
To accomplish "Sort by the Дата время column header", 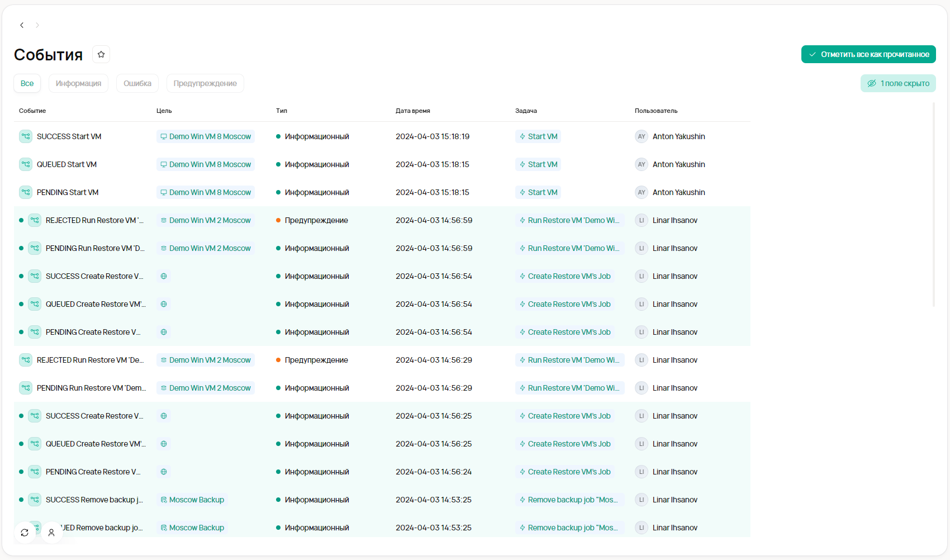I will point(413,111).
